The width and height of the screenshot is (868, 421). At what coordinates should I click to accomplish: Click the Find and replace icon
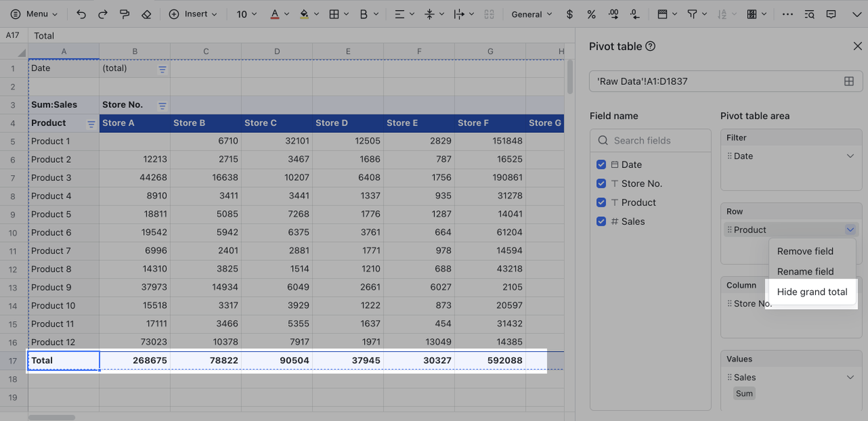click(809, 14)
